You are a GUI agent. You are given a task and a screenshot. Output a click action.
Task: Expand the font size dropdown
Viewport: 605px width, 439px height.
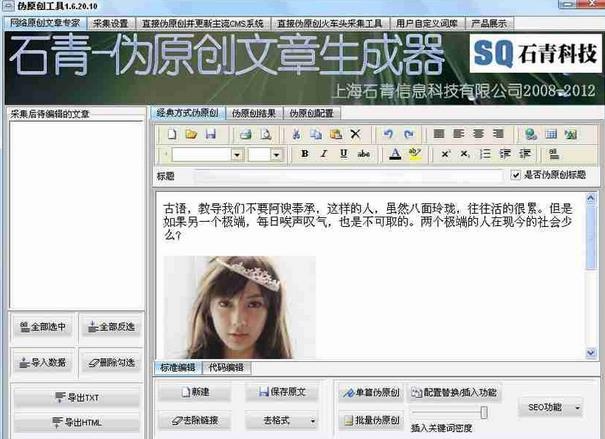pyautogui.click(x=276, y=155)
